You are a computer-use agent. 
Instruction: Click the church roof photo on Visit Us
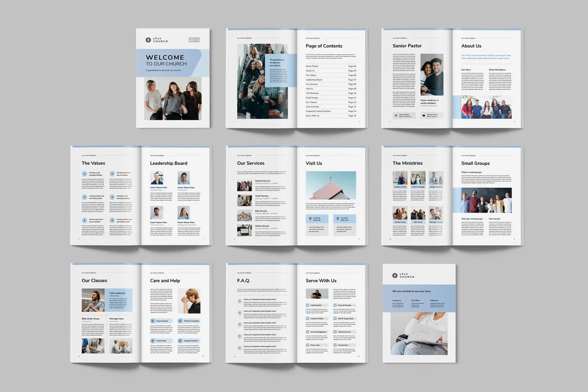[x=331, y=185]
